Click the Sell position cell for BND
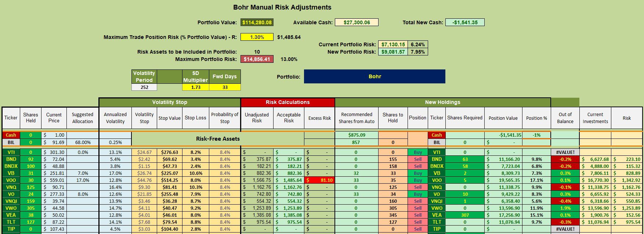Screen dimensions: 644x234 417,159
